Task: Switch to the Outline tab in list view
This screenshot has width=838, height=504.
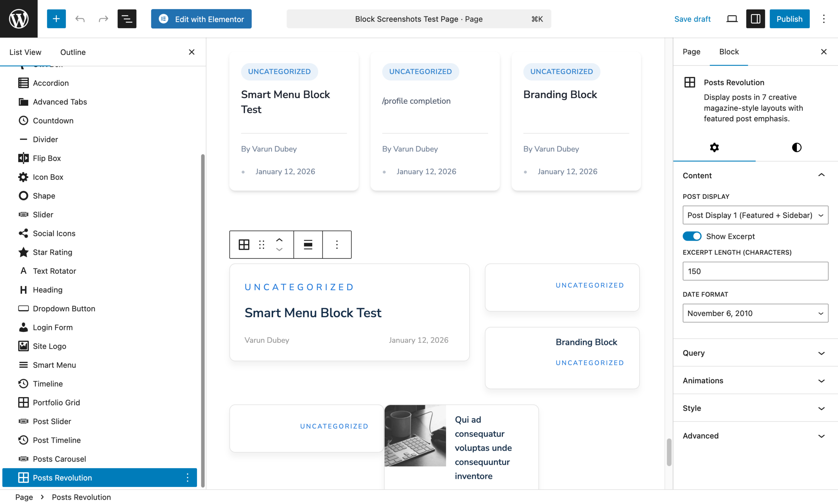Action: tap(72, 52)
